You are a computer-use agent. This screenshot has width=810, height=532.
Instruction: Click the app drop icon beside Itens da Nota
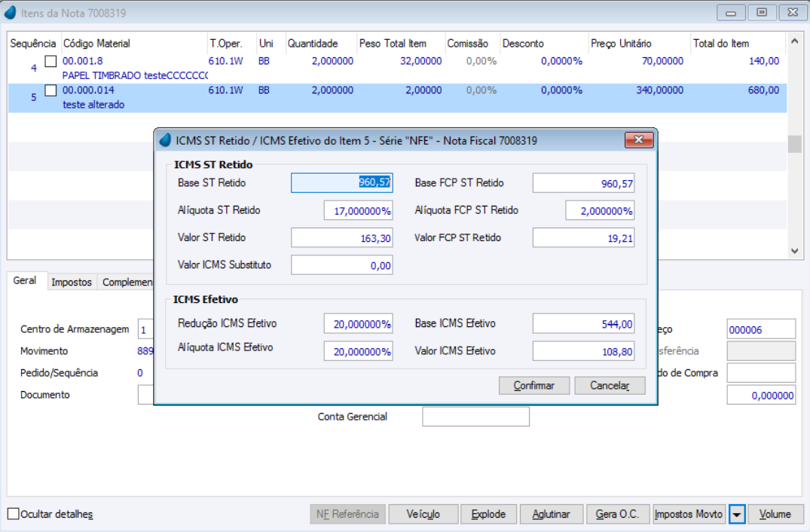[x=11, y=12]
